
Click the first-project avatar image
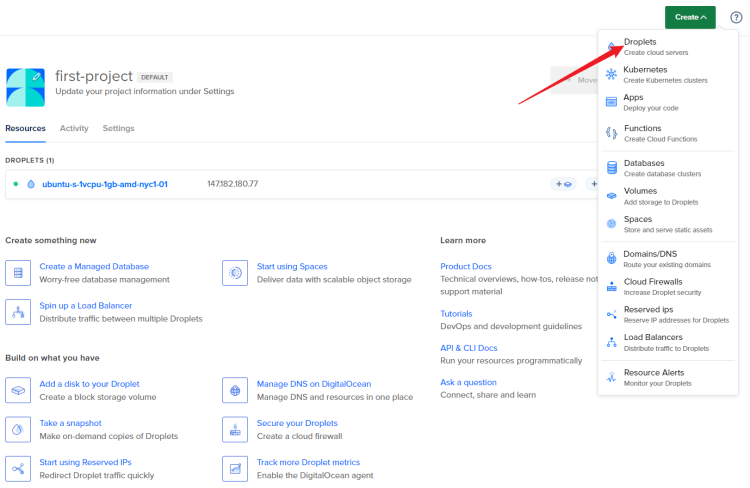[25, 88]
